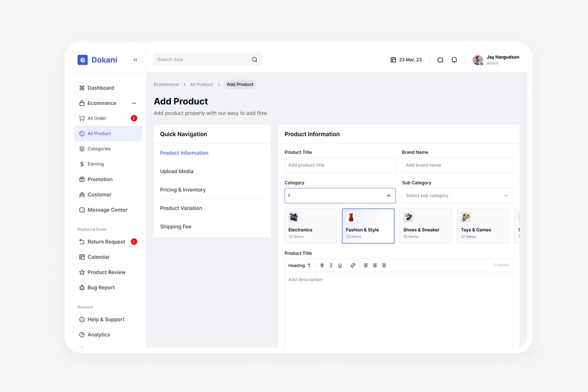
Task: Jump to Pricing & Inventory section
Action: point(183,190)
